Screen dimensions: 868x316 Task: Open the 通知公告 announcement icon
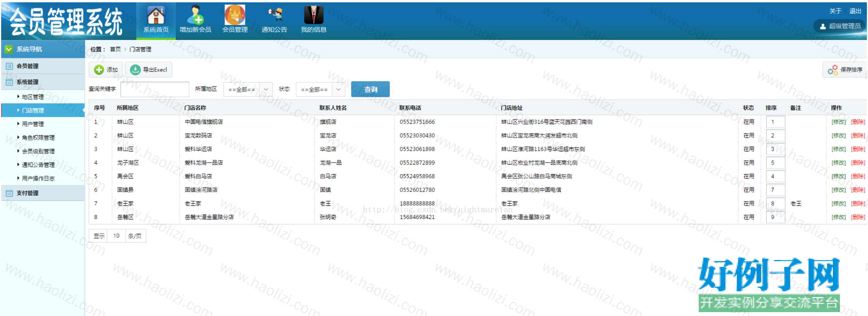[274, 15]
